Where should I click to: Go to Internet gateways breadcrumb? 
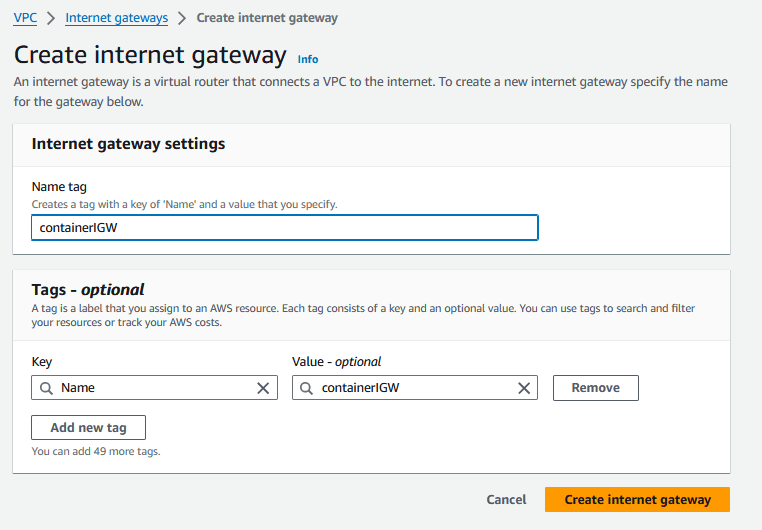click(x=117, y=18)
